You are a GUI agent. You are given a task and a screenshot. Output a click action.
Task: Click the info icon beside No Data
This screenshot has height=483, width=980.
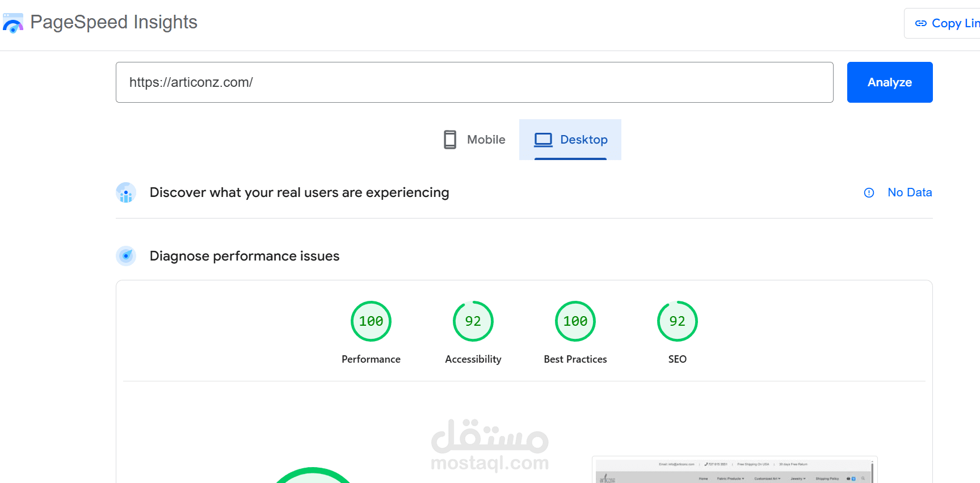click(869, 192)
